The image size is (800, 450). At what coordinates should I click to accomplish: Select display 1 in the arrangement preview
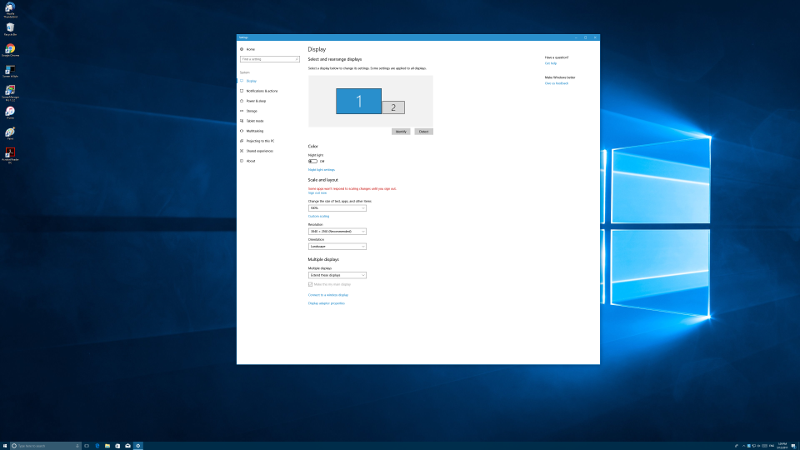tap(359, 101)
